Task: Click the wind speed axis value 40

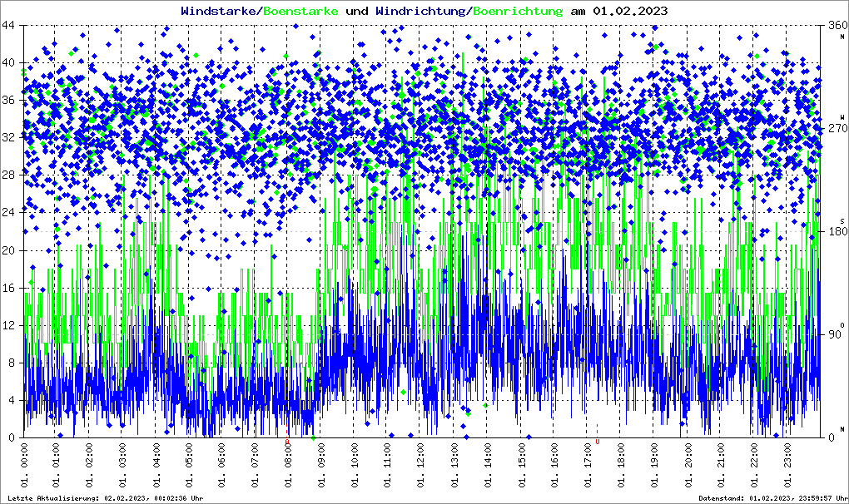Action: click(8, 62)
